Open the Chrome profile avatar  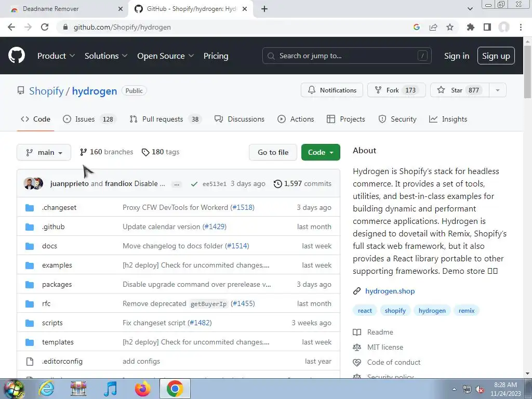(504, 27)
